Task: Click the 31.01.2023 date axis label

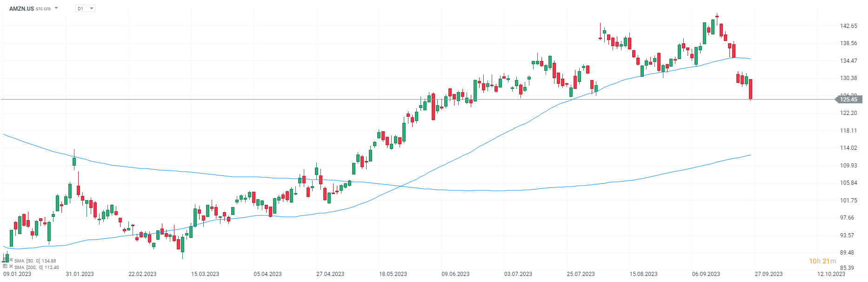Action: [x=80, y=274]
